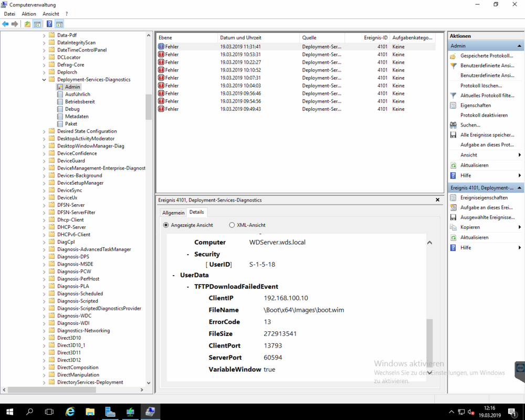Select the Debug log under Deployment-Services-Diagnostics
The width and height of the screenshot is (525, 420).
click(x=72, y=109)
